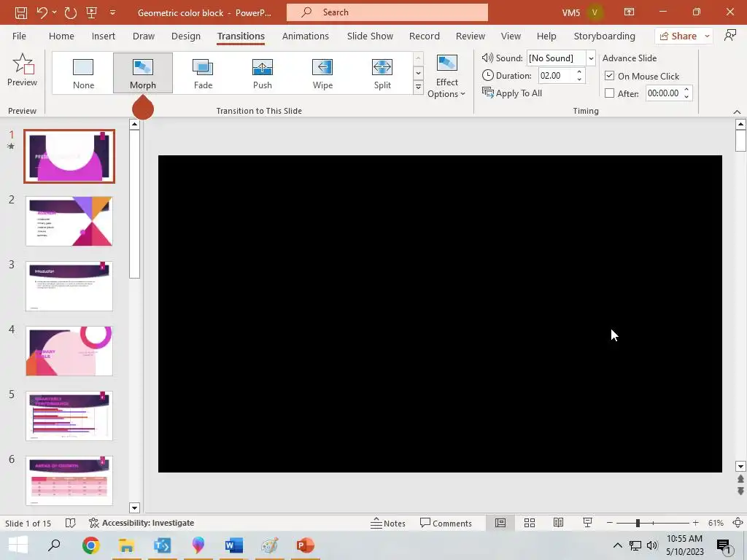
Task: Open Google Chrome from the taskbar
Action: pos(91,545)
